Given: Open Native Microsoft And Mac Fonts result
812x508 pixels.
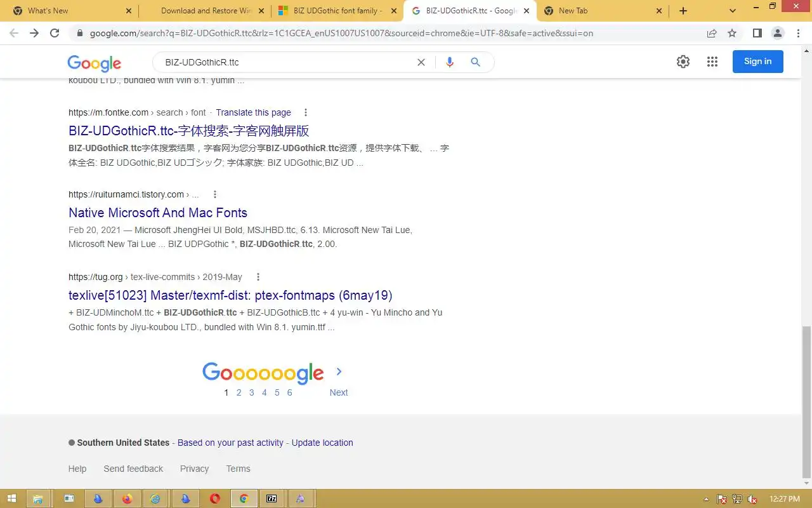Looking at the screenshot, I should (158, 213).
